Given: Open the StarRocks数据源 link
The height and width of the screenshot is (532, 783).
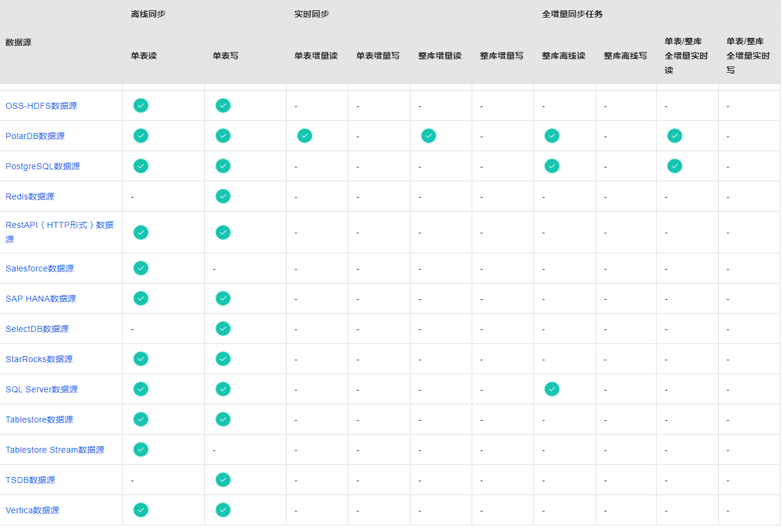Looking at the screenshot, I should coord(39,359).
